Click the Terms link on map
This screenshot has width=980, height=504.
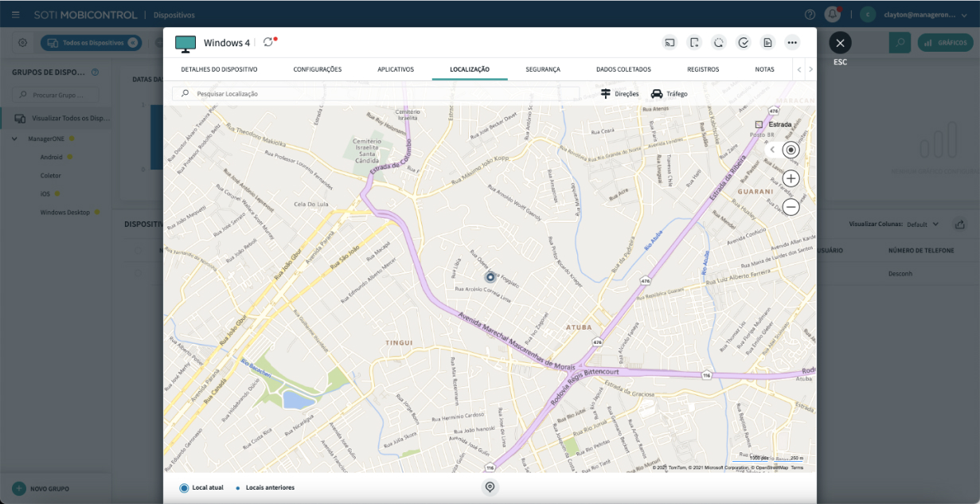point(797,467)
